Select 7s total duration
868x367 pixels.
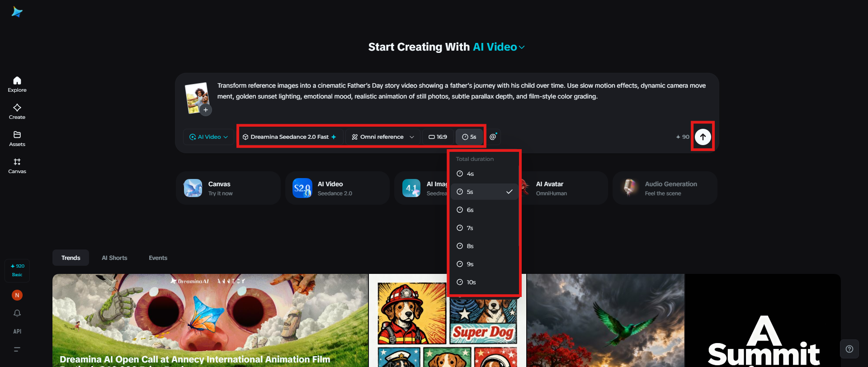pyautogui.click(x=484, y=228)
